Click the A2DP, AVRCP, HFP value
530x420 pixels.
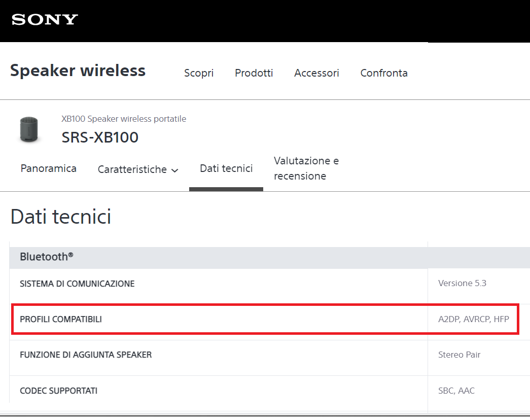click(473, 319)
